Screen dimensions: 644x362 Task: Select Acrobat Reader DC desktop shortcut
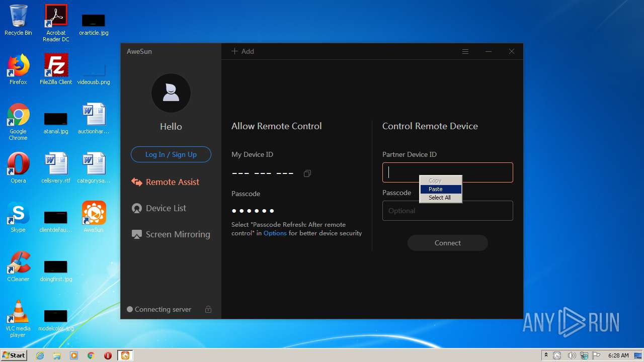pyautogui.click(x=56, y=23)
